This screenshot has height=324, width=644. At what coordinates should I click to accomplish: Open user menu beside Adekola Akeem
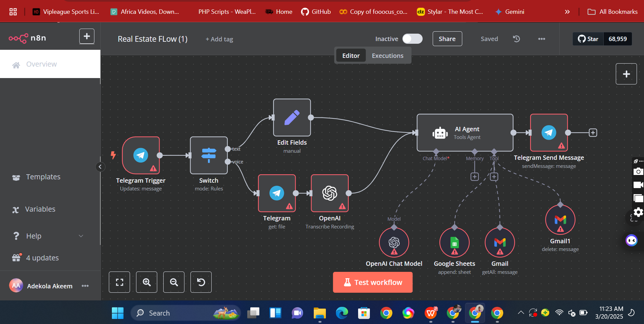85,286
